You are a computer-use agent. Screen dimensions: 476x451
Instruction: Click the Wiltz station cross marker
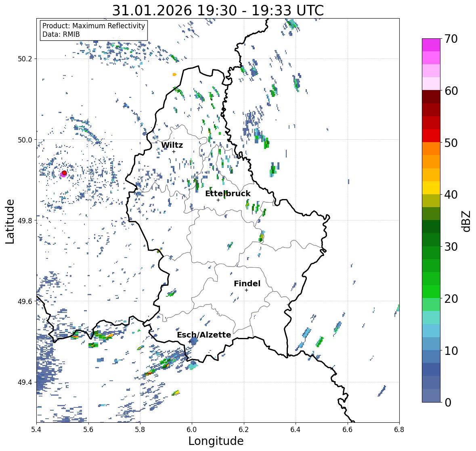click(174, 151)
